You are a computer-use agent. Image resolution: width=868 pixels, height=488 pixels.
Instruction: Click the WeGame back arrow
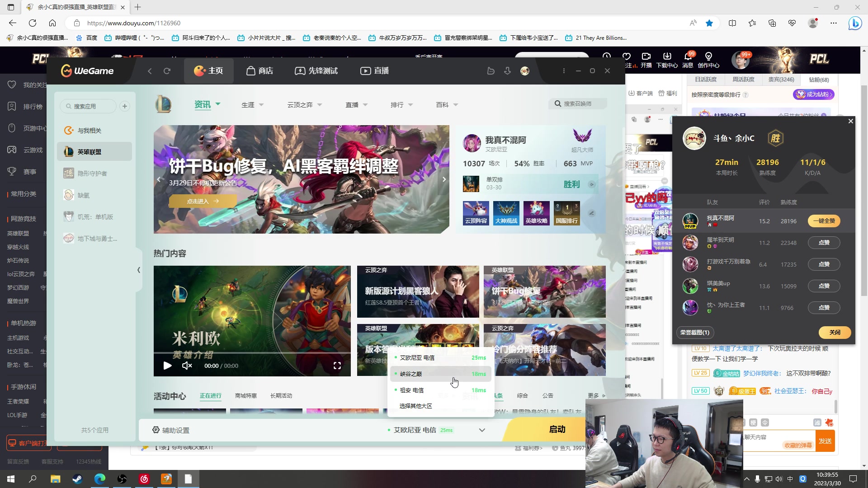(x=150, y=71)
